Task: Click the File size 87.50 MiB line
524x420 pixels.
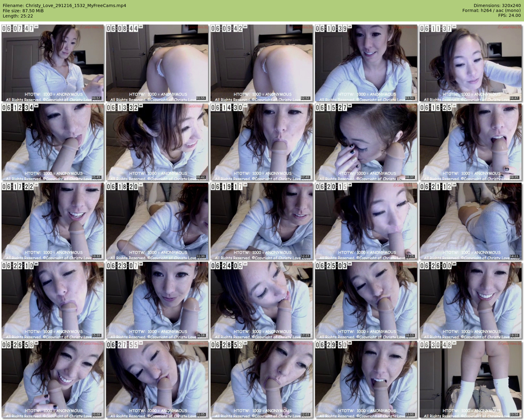Action: pos(23,11)
